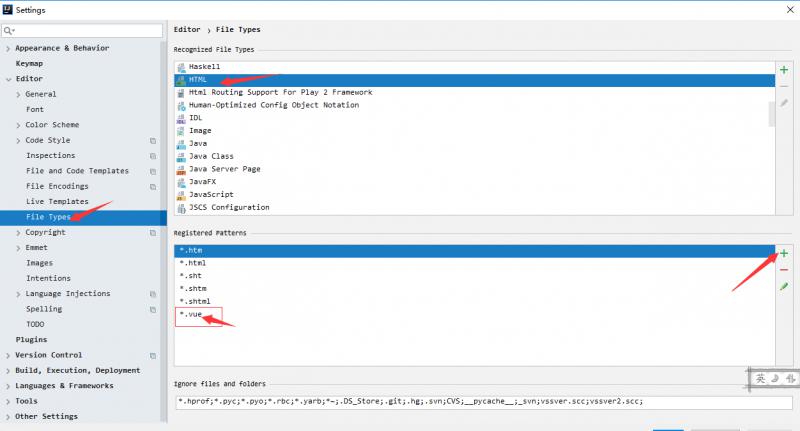Click the Haskell file type icon
800x431 pixels.
point(181,67)
